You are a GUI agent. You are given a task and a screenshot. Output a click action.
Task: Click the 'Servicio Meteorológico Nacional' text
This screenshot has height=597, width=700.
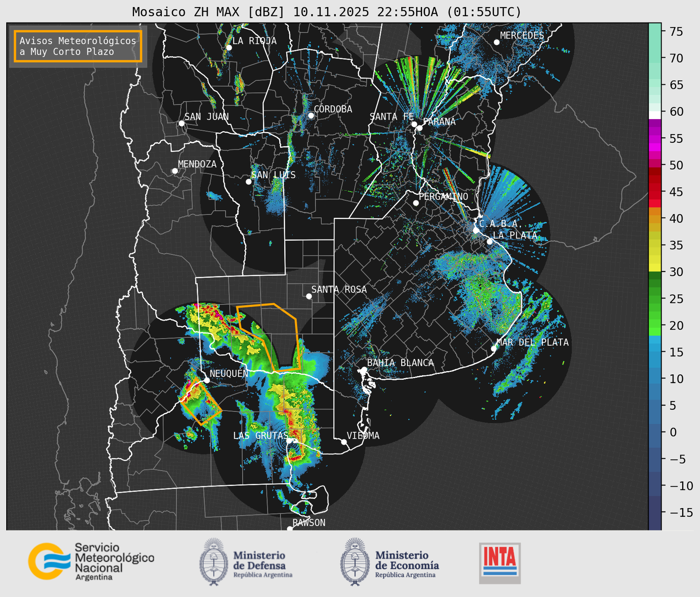[x=115, y=557]
